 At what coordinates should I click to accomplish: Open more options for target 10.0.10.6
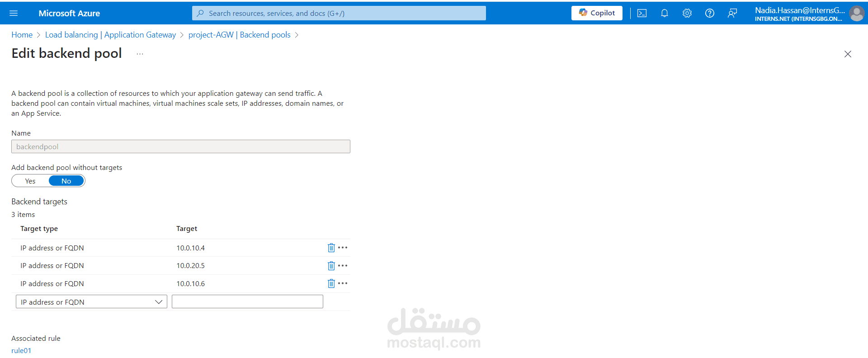pos(343,283)
